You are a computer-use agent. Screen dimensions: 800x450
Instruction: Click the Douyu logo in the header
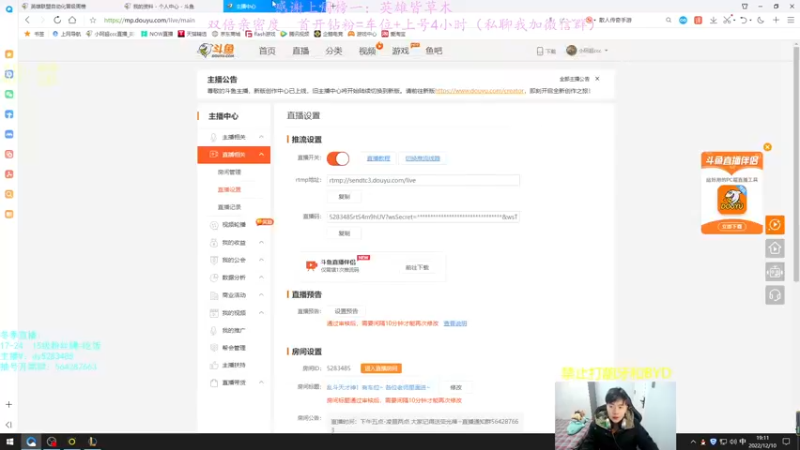tap(216, 51)
